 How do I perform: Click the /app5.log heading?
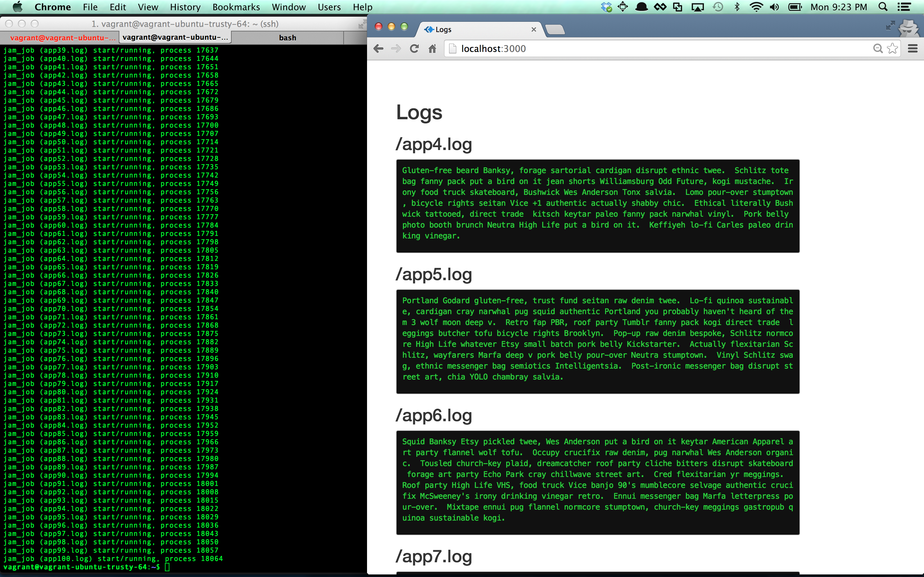point(434,274)
